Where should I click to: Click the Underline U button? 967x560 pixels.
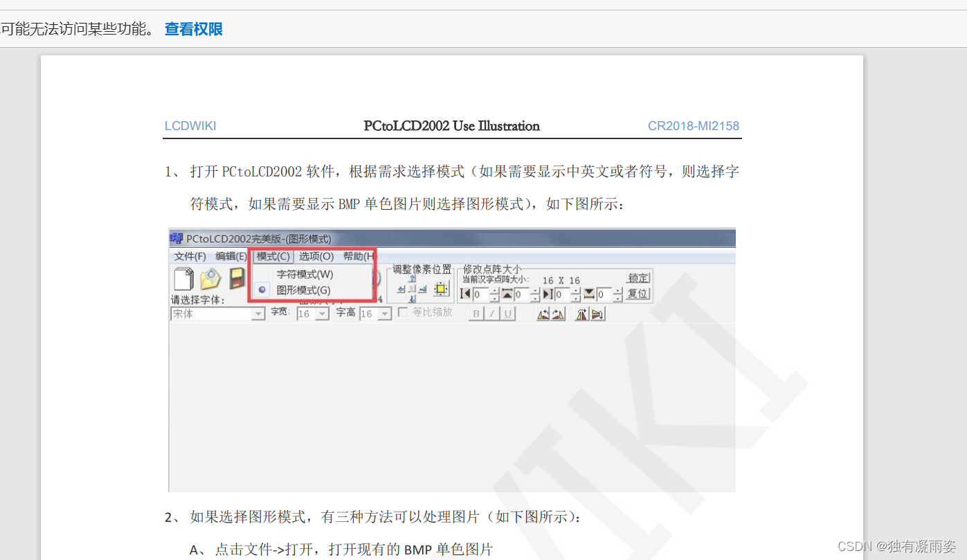[508, 314]
